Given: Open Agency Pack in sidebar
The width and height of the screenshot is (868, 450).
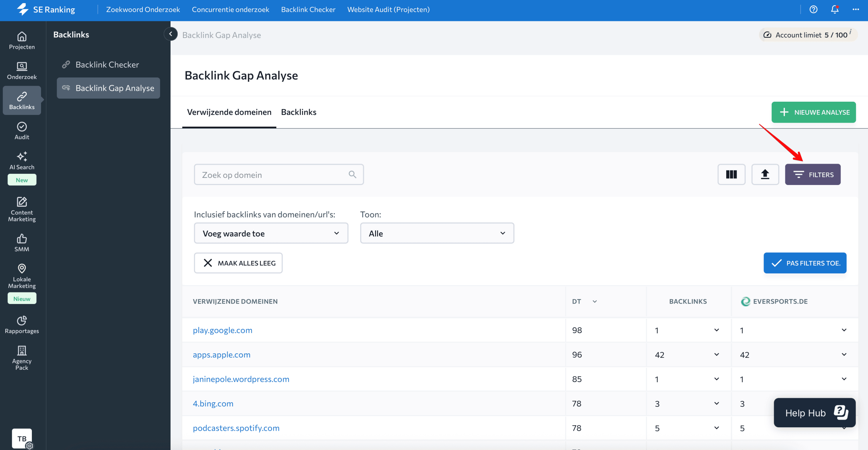Looking at the screenshot, I should pyautogui.click(x=22, y=358).
